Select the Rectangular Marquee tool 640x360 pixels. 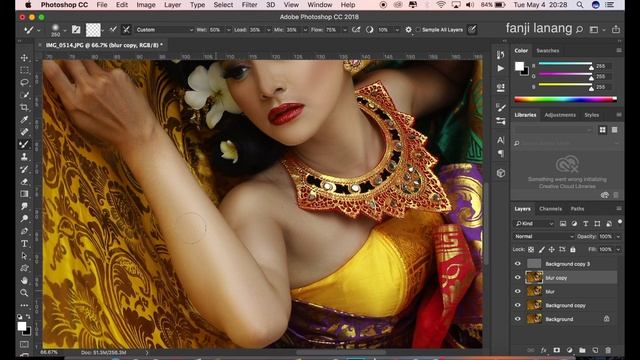[x=24, y=70]
